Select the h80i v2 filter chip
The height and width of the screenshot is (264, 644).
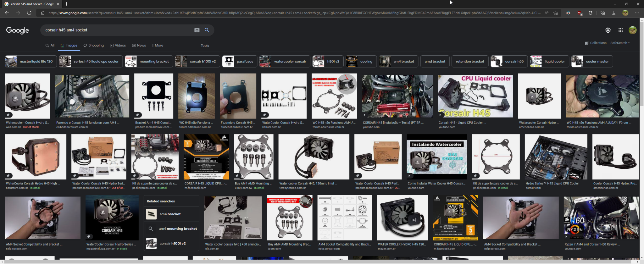point(328,61)
